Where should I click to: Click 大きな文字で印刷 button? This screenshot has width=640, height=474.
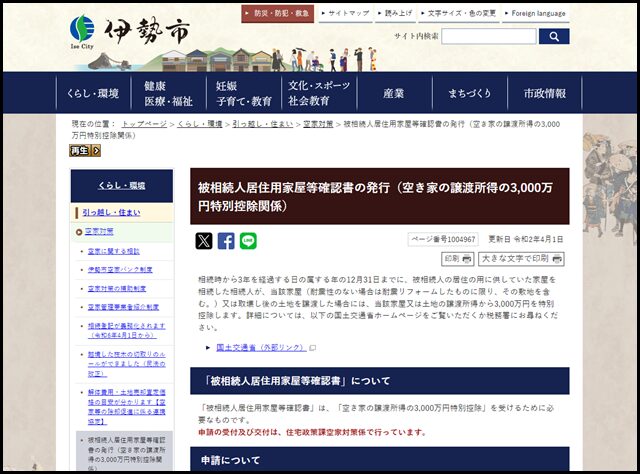coord(521,259)
